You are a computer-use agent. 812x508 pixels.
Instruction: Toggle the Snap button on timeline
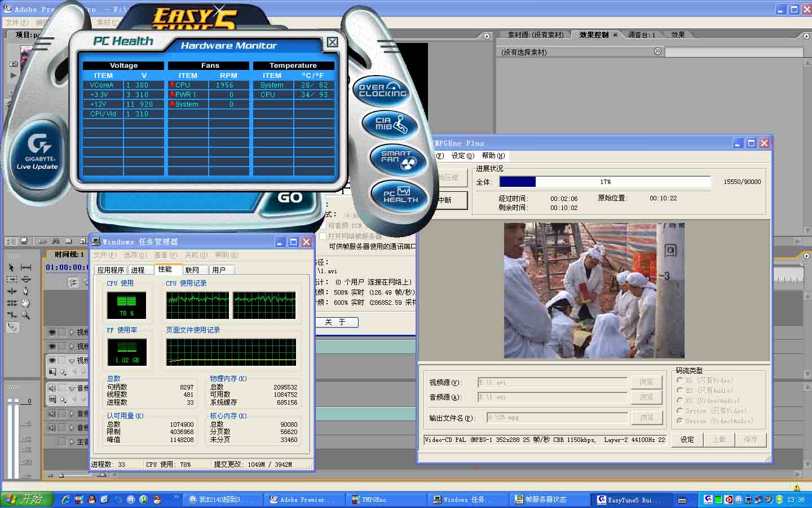click(73, 282)
